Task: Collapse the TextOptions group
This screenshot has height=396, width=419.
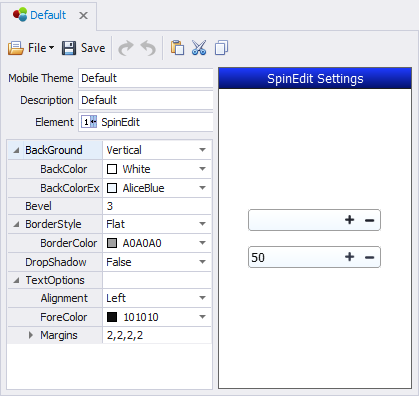Action: coord(16,281)
